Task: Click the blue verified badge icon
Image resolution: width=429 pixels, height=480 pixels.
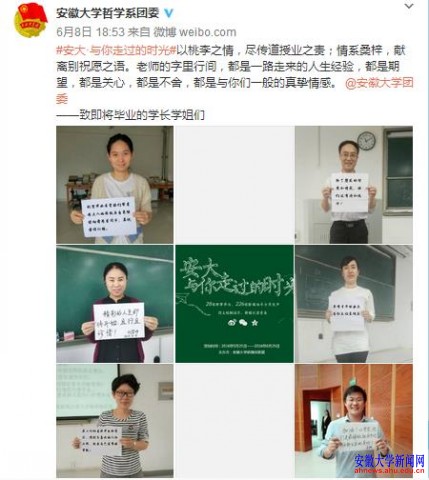Action: (169, 13)
